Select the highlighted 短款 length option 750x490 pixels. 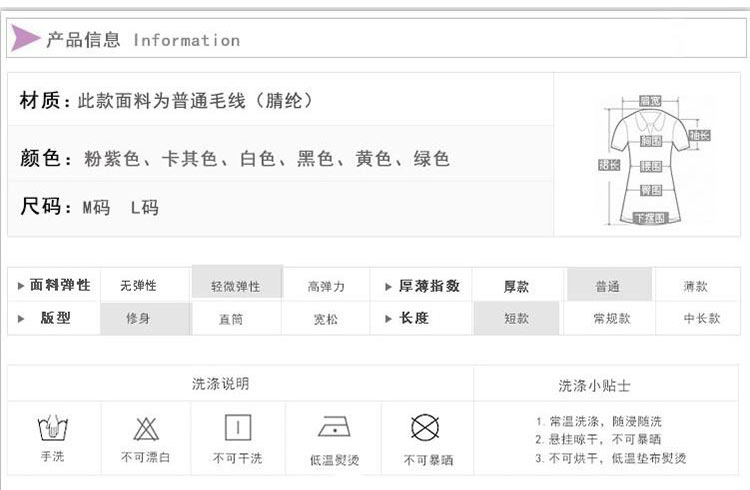pyautogui.click(x=516, y=318)
